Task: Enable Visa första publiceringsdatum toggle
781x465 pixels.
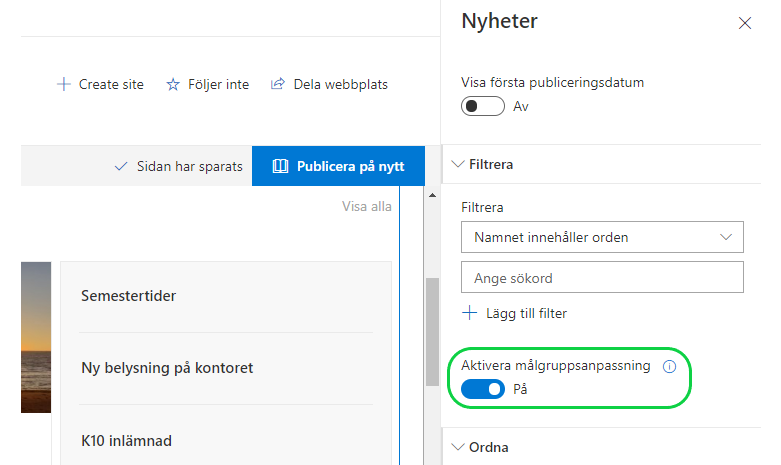Action: [x=482, y=106]
